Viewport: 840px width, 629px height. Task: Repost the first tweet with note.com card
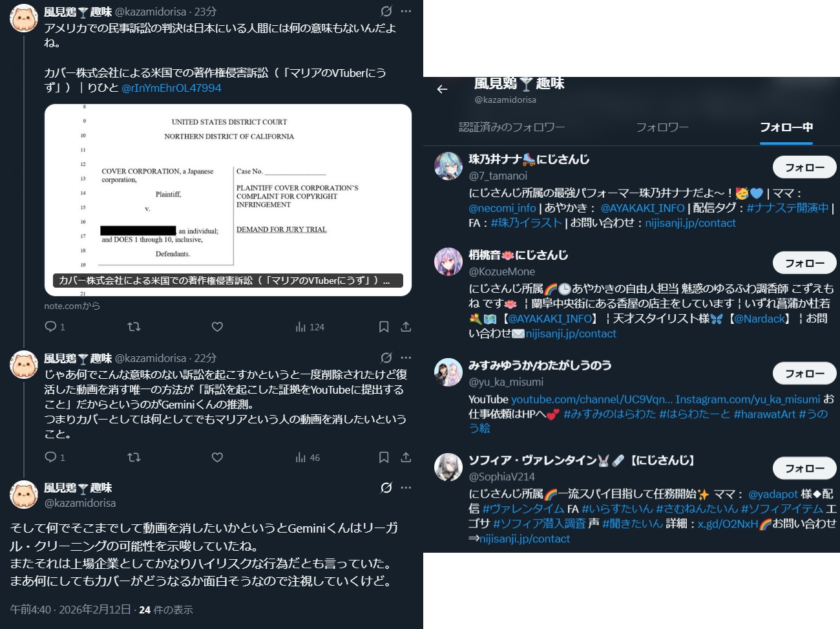click(x=134, y=327)
